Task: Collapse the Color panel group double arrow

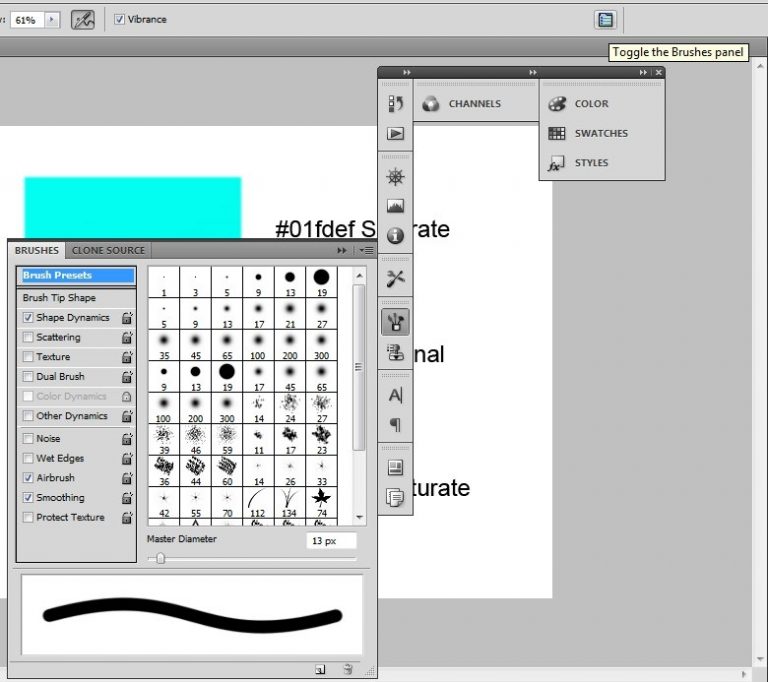Action: pyautogui.click(x=643, y=72)
